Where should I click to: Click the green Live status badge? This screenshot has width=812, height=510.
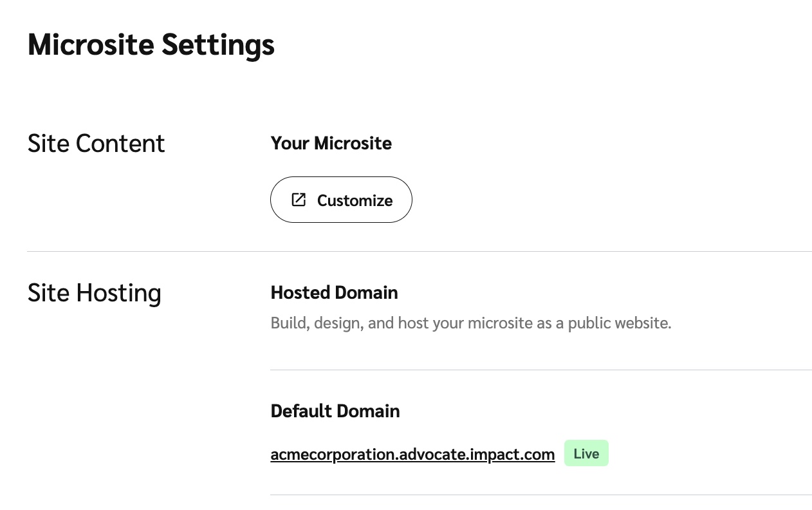586,453
